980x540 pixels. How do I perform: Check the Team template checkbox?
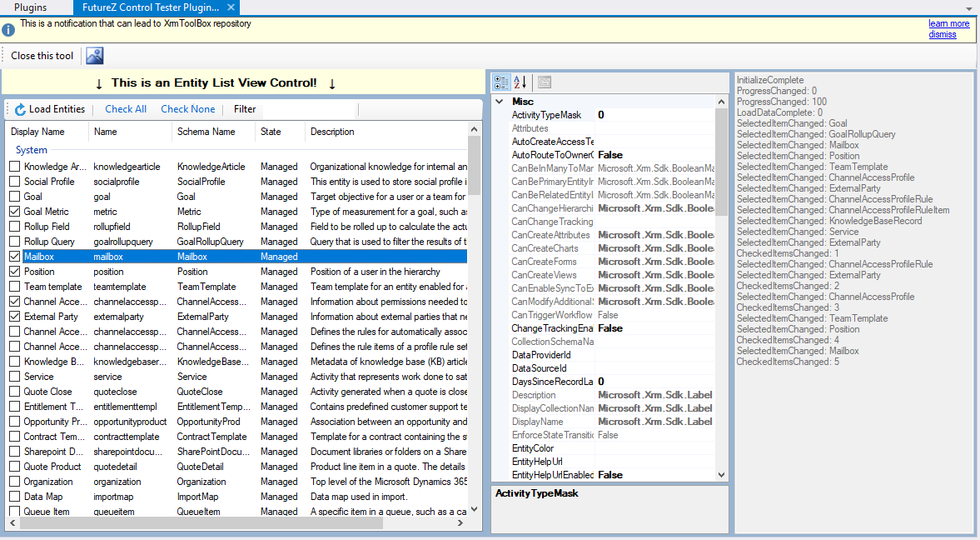[x=15, y=287]
